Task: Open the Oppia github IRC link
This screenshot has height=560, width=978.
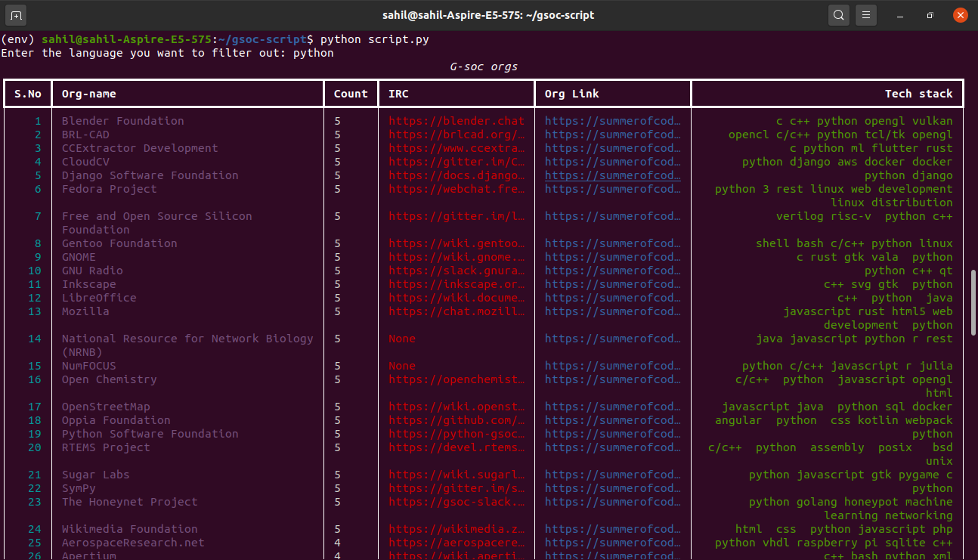Action: 457,420
